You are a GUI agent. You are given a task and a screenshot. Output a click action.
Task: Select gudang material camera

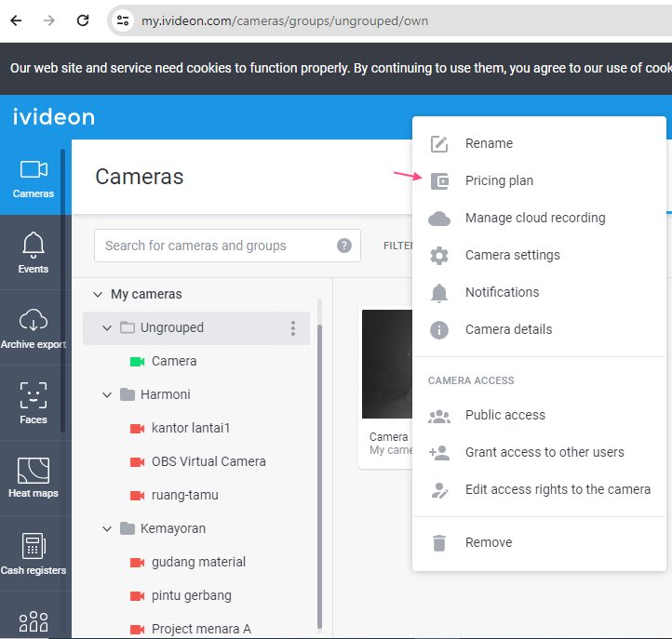(196, 563)
